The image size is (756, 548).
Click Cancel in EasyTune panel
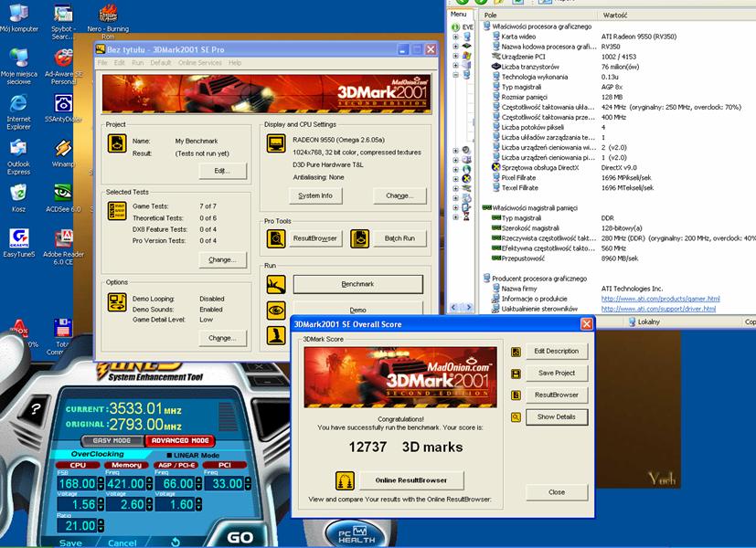coord(122,543)
